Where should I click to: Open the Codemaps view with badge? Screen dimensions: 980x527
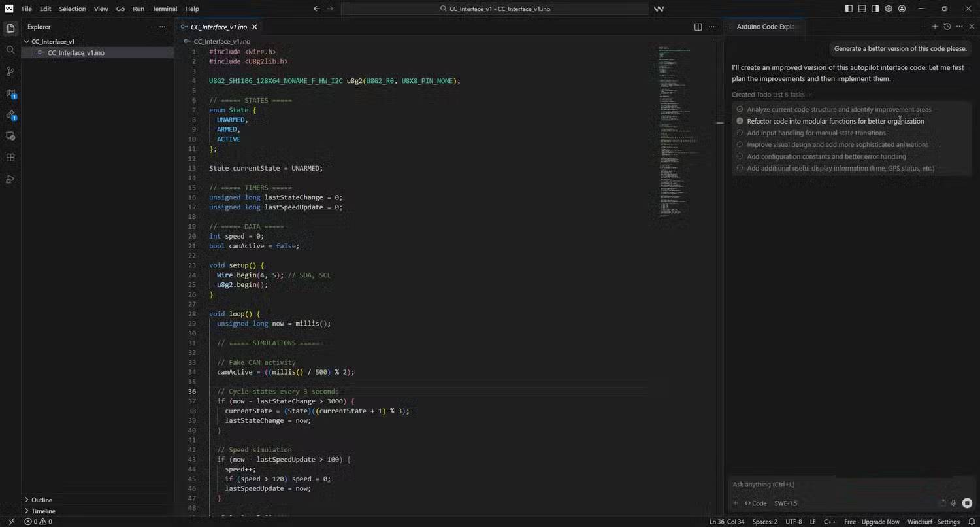(x=10, y=93)
